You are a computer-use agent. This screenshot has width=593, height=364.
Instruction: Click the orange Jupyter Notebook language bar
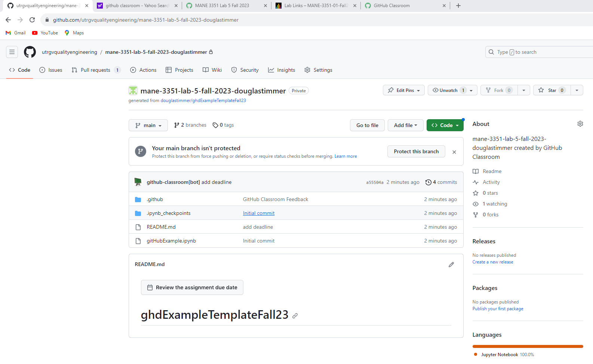tap(528, 346)
